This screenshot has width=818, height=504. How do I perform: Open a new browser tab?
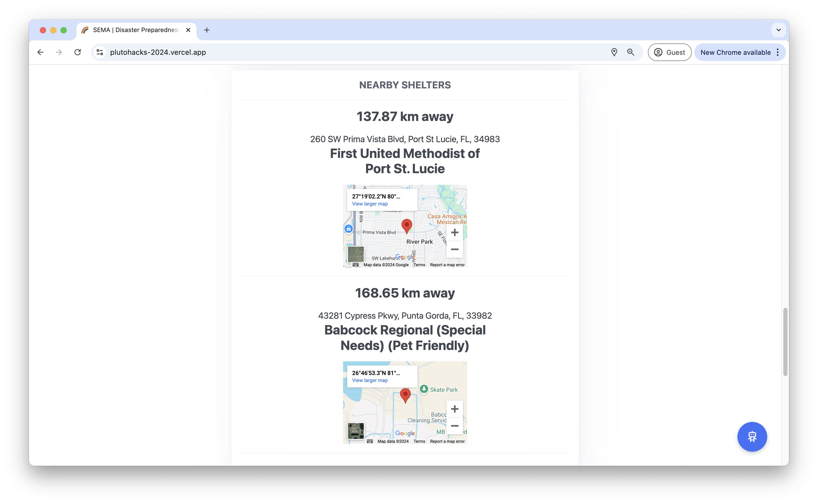pos(207,30)
